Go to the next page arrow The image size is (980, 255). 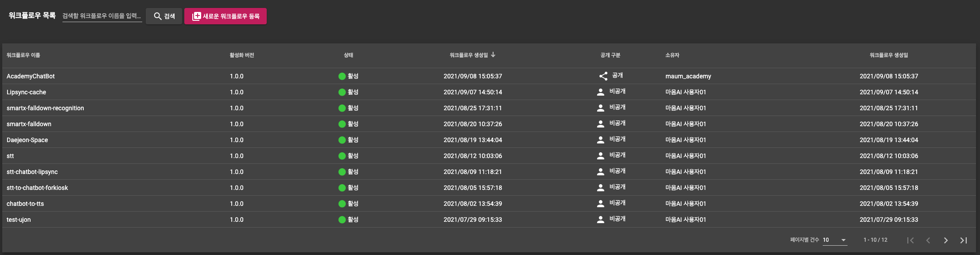tap(945, 240)
